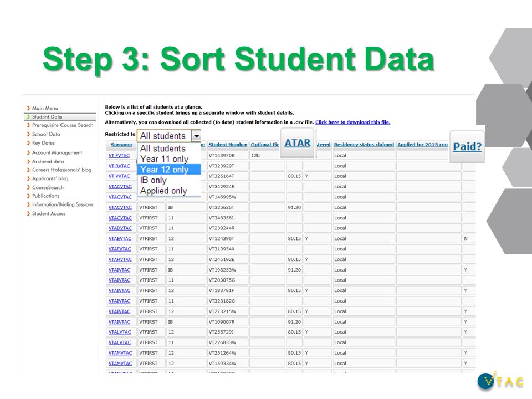
Task: Open the Main Menu sidebar item
Action: pyautogui.click(x=45, y=108)
